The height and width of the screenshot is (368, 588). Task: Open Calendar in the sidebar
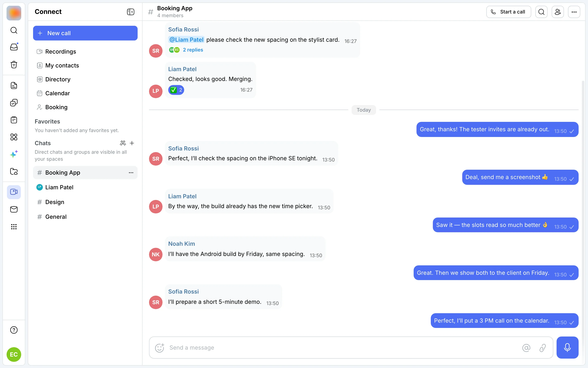click(85, 93)
